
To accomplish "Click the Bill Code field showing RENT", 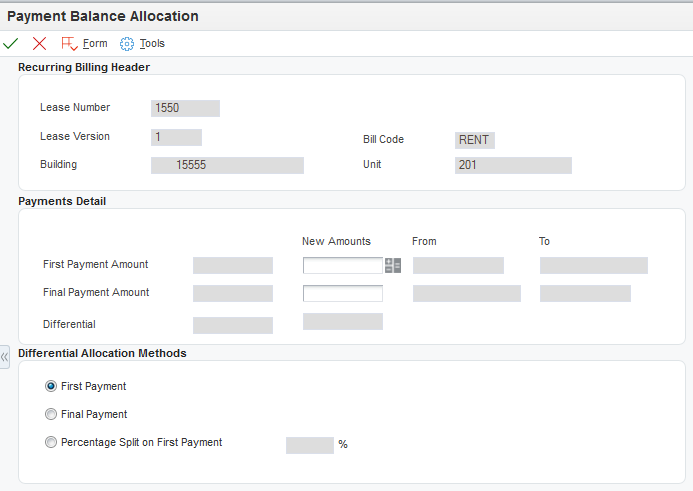I will click(x=474, y=140).
